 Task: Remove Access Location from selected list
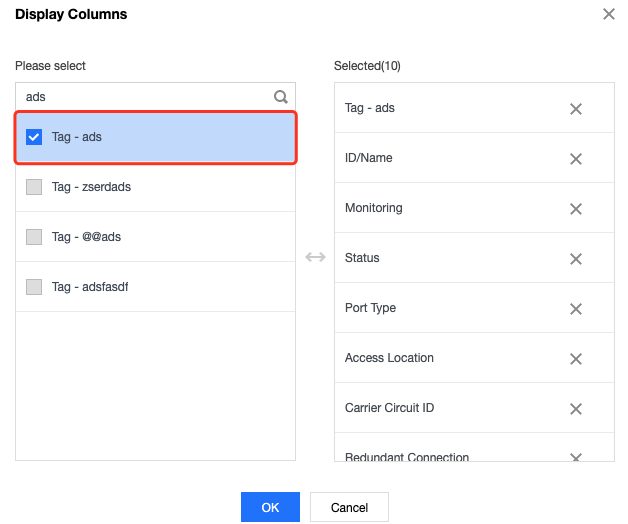click(x=576, y=359)
